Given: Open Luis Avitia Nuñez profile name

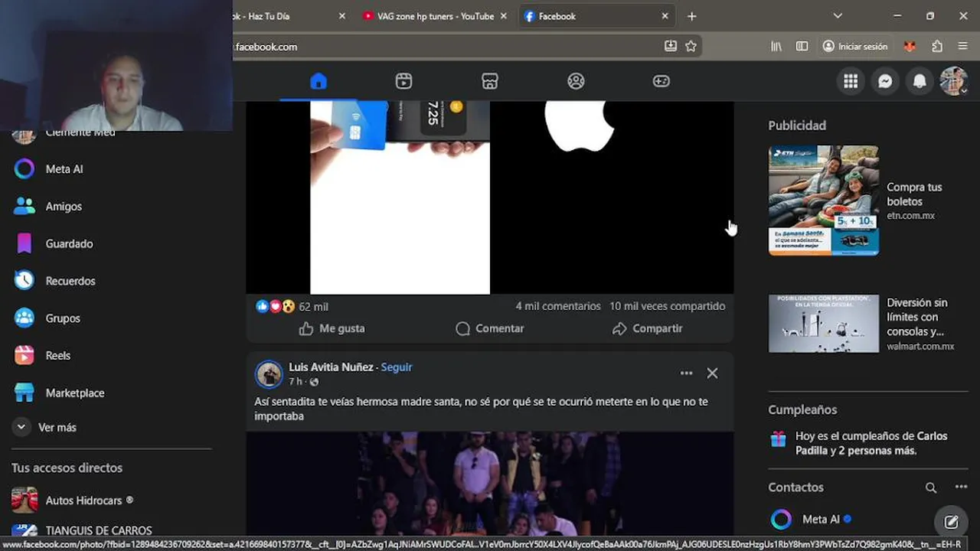Looking at the screenshot, I should pyautogui.click(x=331, y=367).
